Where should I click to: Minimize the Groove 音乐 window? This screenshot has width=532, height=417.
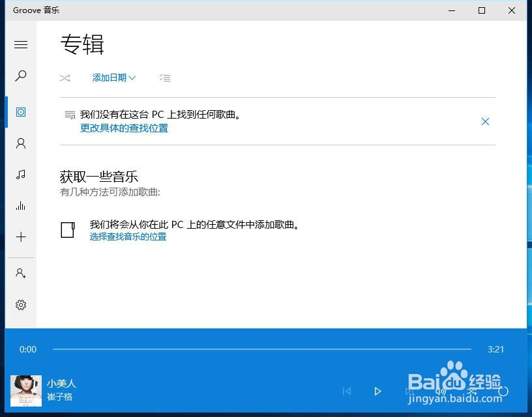tap(452, 10)
